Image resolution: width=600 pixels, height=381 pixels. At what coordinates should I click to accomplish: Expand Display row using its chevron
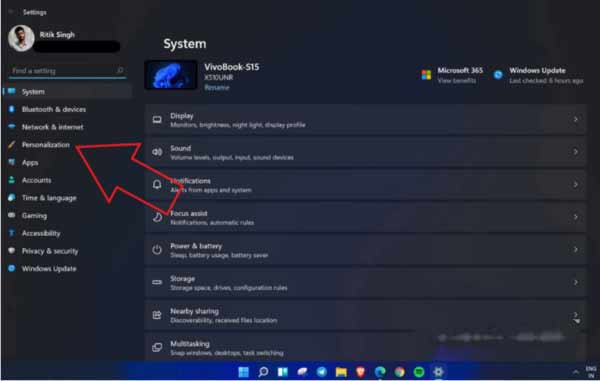click(576, 119)
